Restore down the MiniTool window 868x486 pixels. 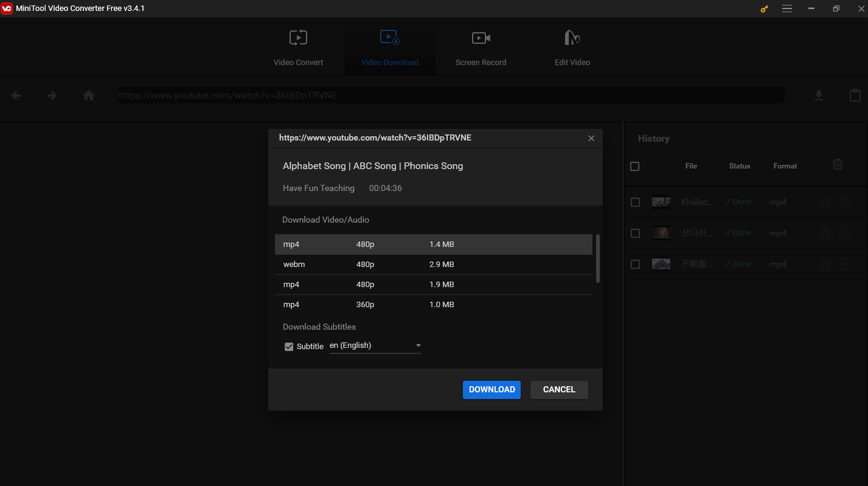(x=836, y=9)
